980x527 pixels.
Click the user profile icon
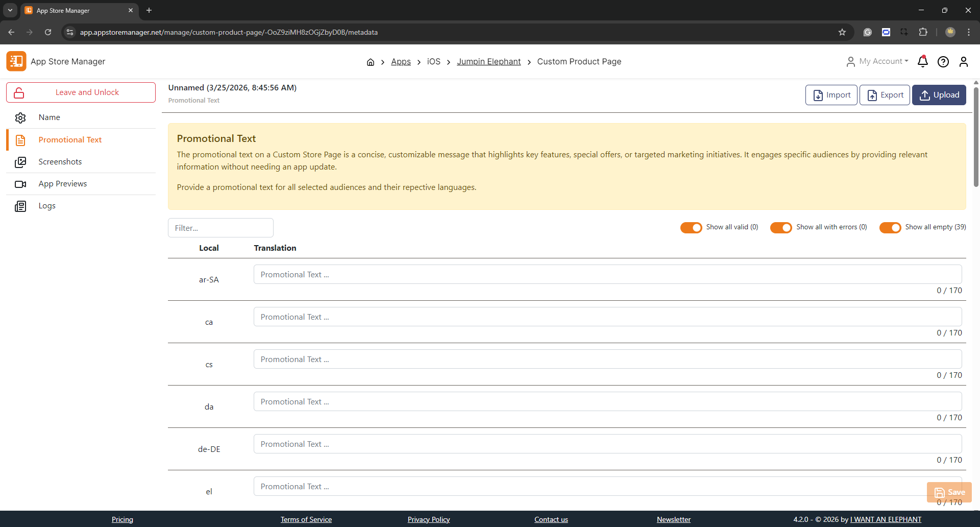click(963, 62)
